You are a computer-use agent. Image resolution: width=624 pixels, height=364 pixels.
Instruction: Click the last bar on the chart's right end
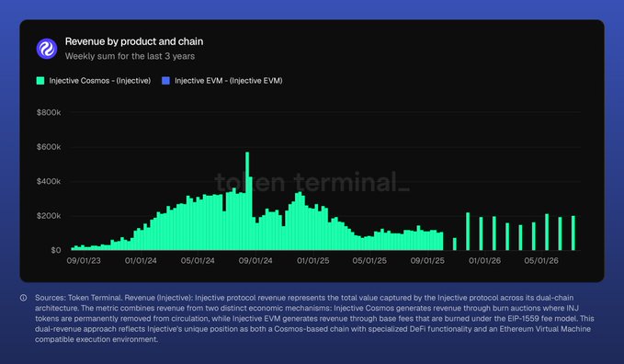coord(573,233)
